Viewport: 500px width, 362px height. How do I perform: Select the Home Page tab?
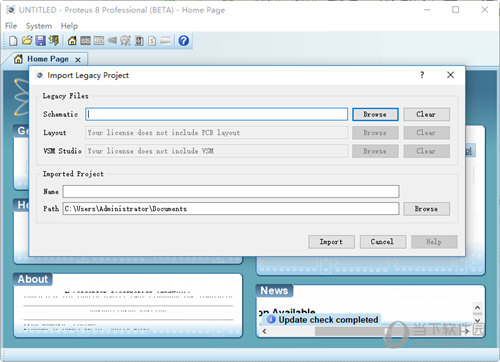pyautogui.click(x=48, y=59)
